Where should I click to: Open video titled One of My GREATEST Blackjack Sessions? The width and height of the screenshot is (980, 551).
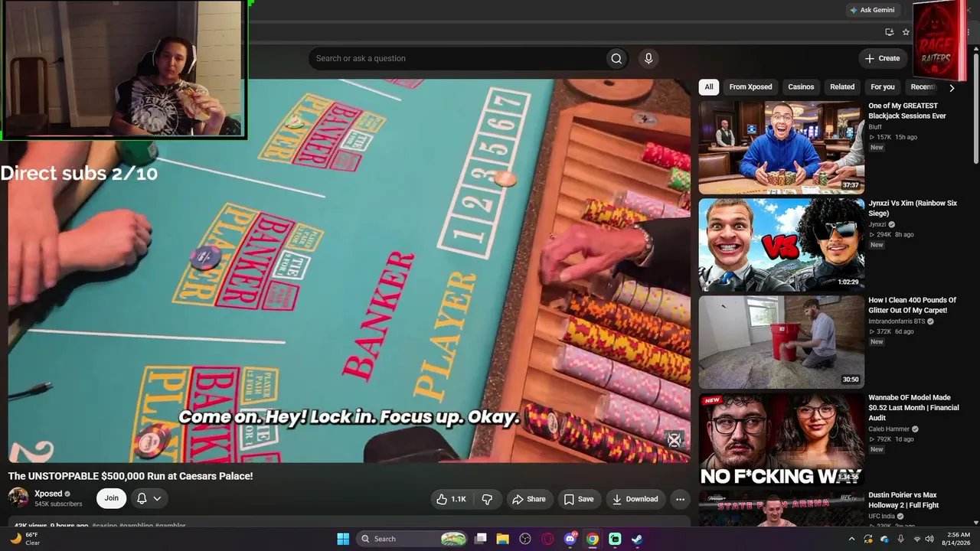tap(906, 111)
